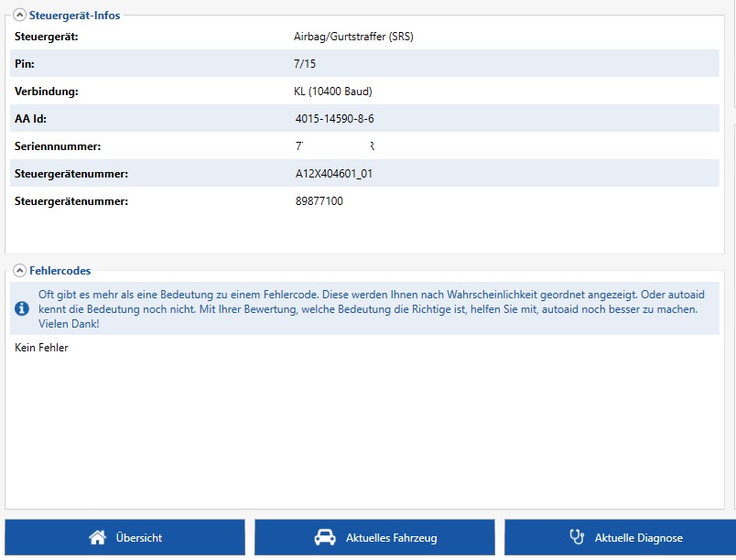Click the Verbindung: label
The width and height of the screenshot is (736, 560).
(47, 92)
